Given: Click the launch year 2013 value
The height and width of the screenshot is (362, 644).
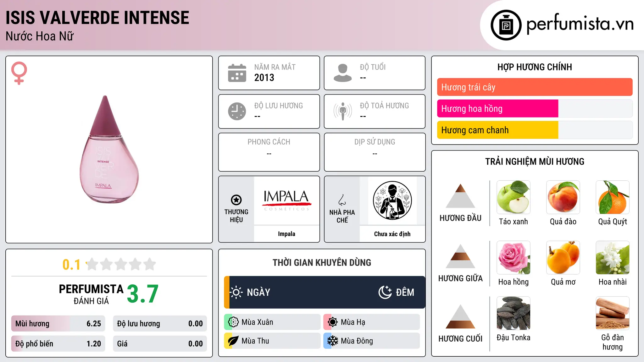Looking at the screenshot, I should [x=264, y=78].
